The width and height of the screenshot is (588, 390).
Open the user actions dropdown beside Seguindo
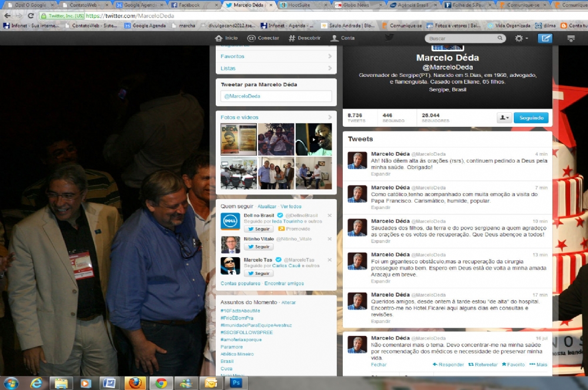click(x=505, y=117)
